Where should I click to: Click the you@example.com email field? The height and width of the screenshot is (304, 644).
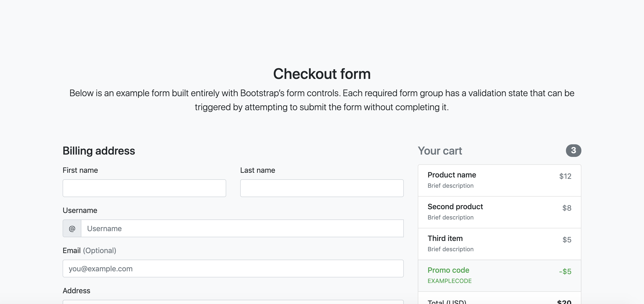click(233, 269)
